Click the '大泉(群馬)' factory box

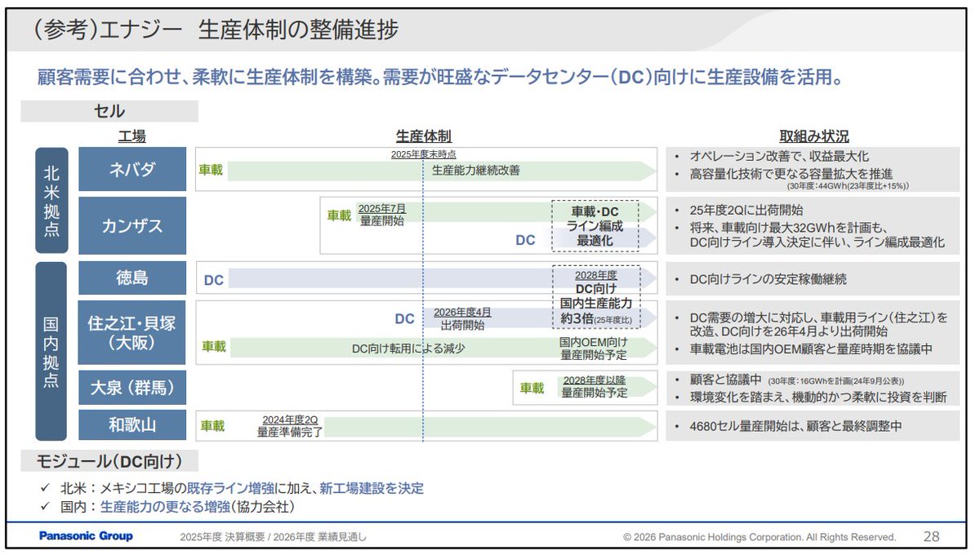point(132,388)
